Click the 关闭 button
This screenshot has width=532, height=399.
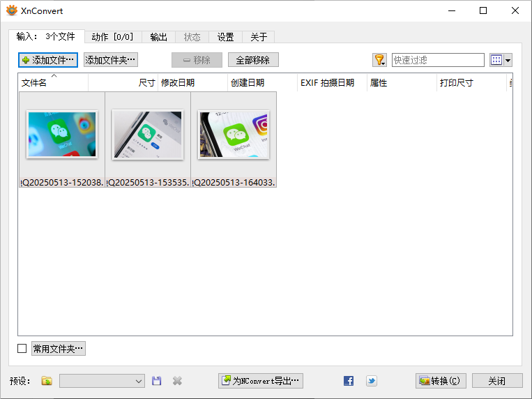[x=497, y=381]
